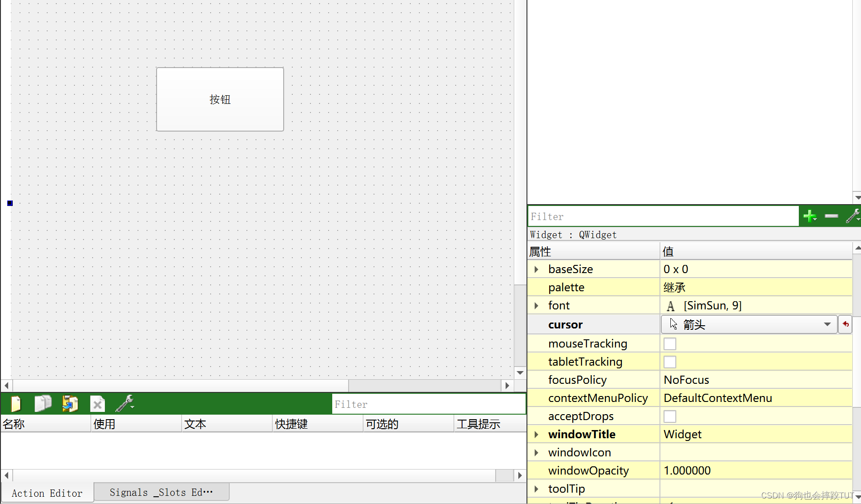Open the cursor 箭头 dropdown

coord(749,324)
